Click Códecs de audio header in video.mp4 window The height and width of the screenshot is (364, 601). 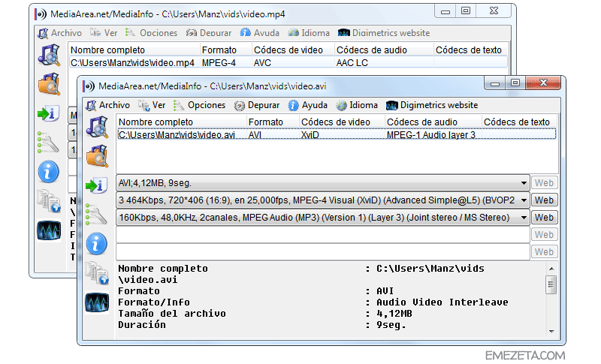[x=384, y=50]
